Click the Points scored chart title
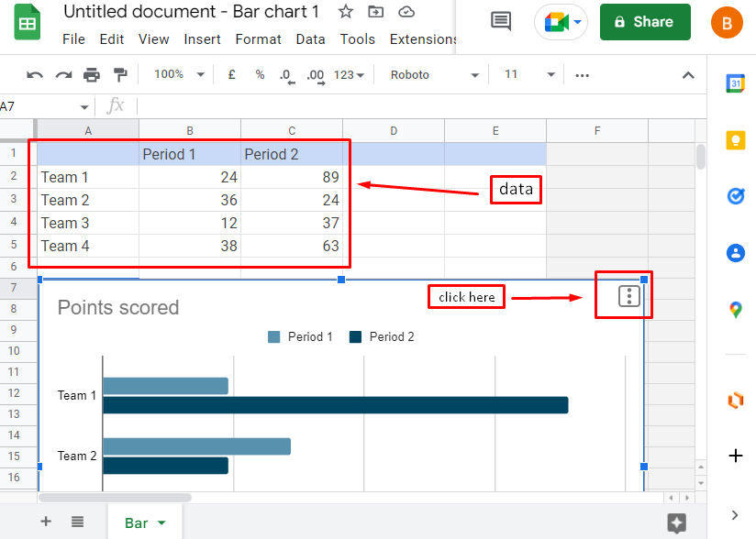756x539 pixels. tap(118, 307)
